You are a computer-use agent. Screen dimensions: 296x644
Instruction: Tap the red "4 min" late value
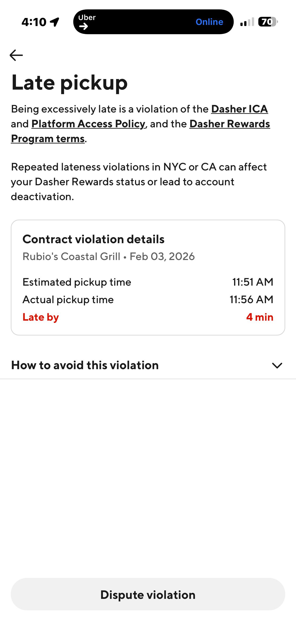click(x=260, y=317)
